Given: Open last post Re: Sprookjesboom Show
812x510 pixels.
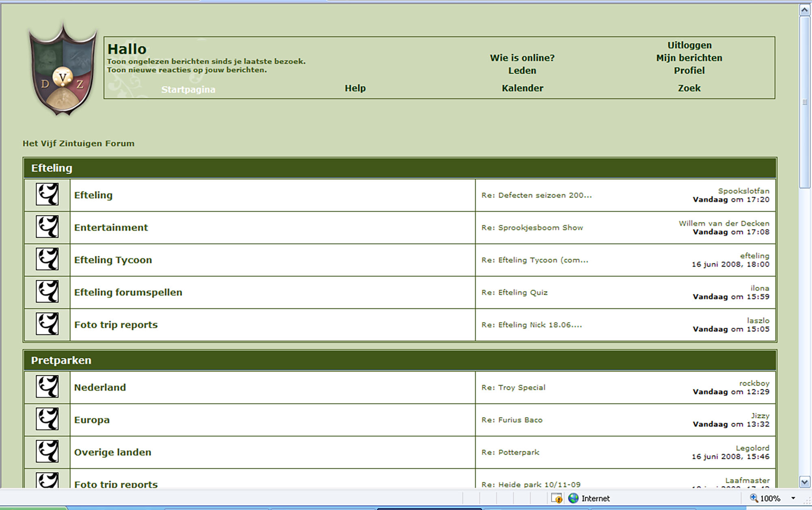Looking at the screenshot, I should 532,228.
